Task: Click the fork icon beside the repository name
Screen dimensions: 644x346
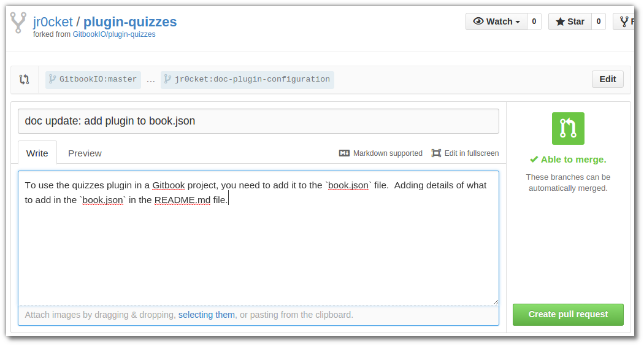Action: (x=18, y=22)
